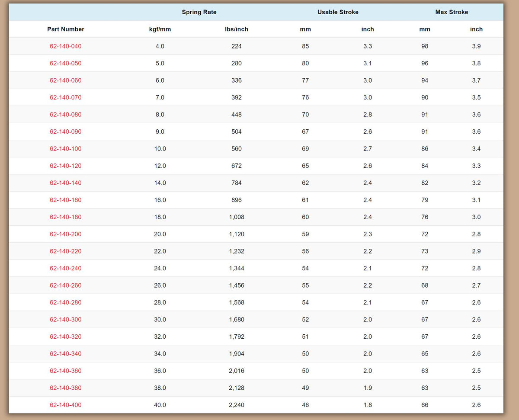This screenshot has height=420, width=519.
Task: Click the Max Stroke header
Action: pyautogui.click(x=452, y=12)
